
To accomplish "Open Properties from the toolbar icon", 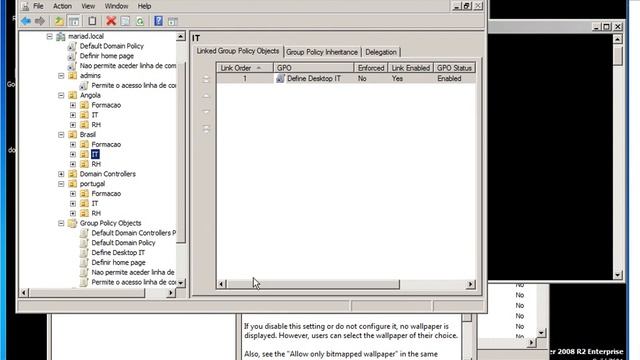I will tap(125, 21).
